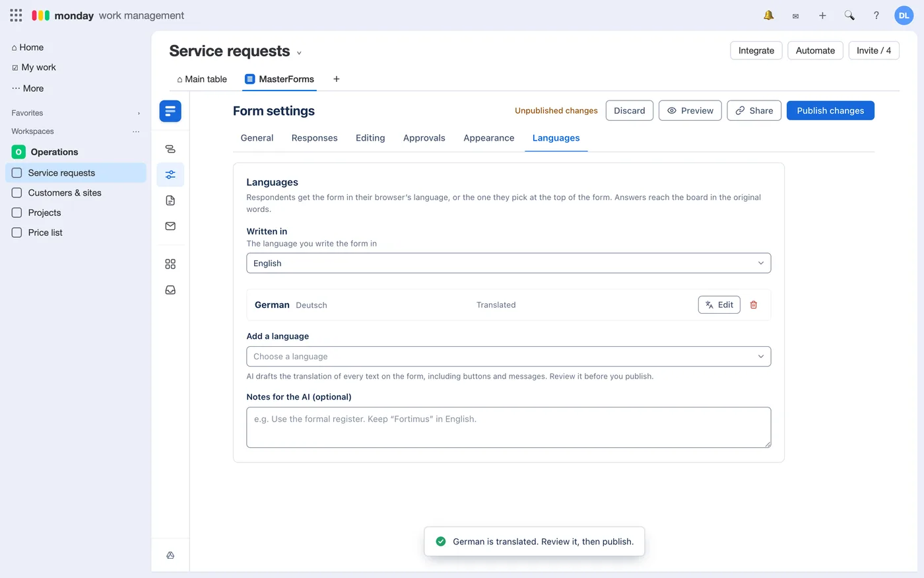Add a new board view with plus

(337, 79)
